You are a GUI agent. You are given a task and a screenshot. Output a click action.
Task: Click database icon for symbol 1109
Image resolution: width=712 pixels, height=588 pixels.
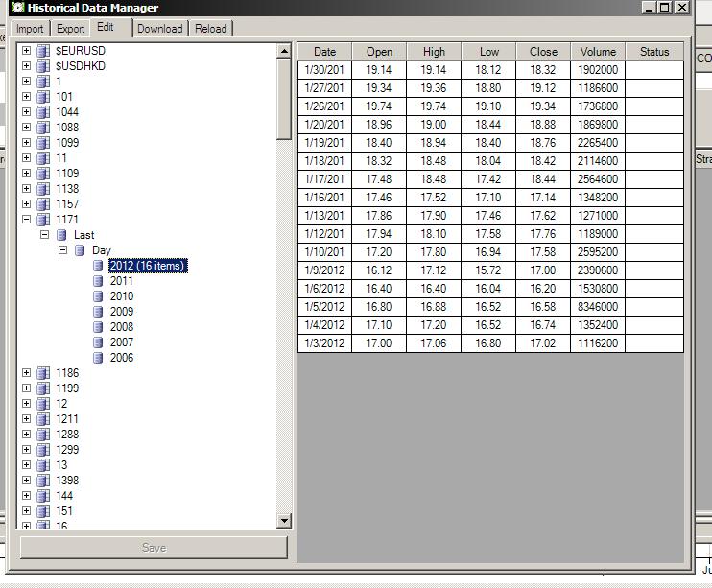point(43,173)
